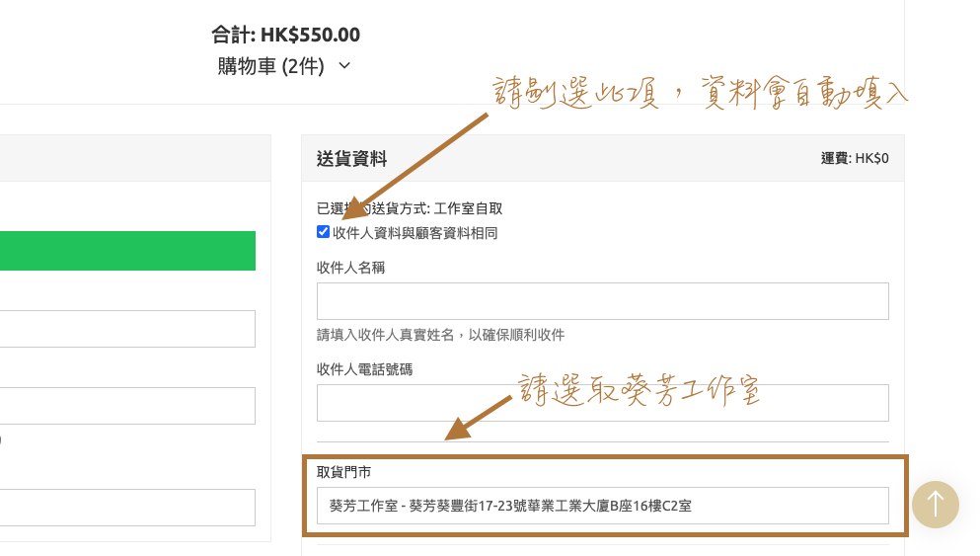This screenshot has width=980, height=556.
Task: Click the 送貨資料 section heading
Action: 351,158
